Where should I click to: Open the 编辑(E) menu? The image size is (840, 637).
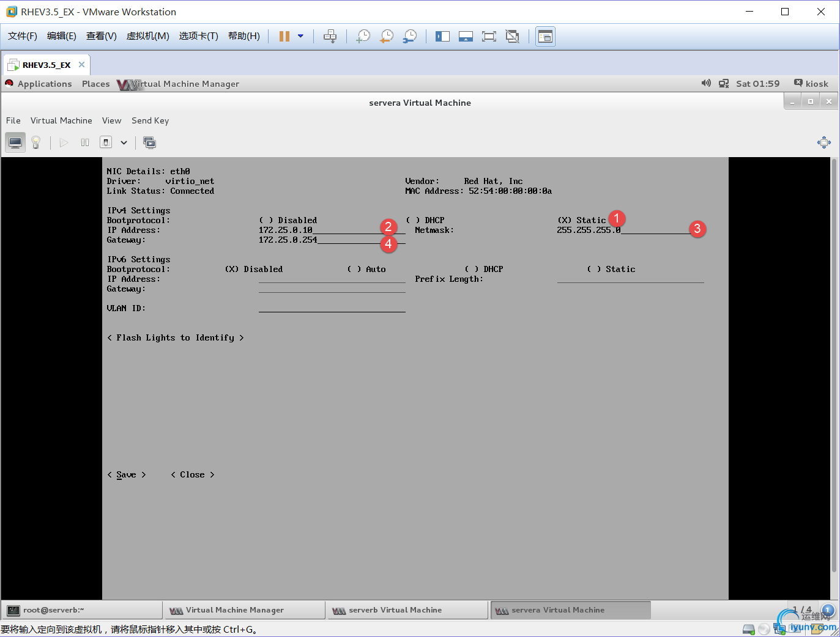point(62,36)
